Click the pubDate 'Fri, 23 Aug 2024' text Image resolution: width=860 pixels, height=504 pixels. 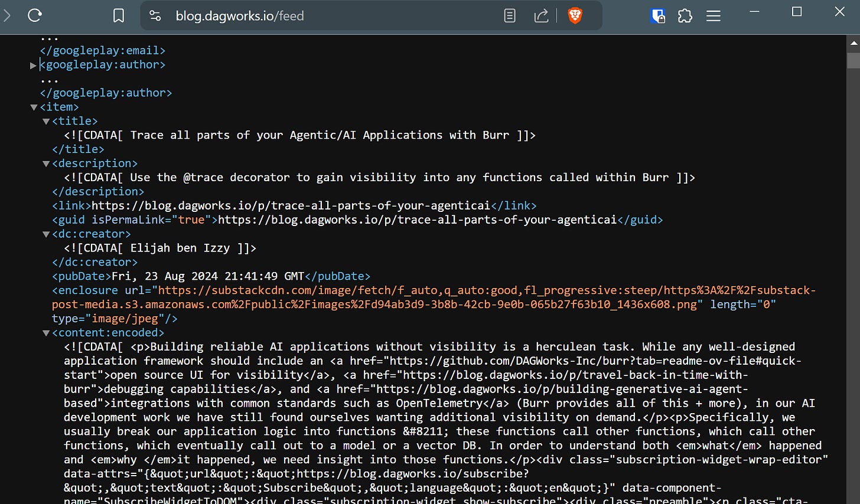207,276
